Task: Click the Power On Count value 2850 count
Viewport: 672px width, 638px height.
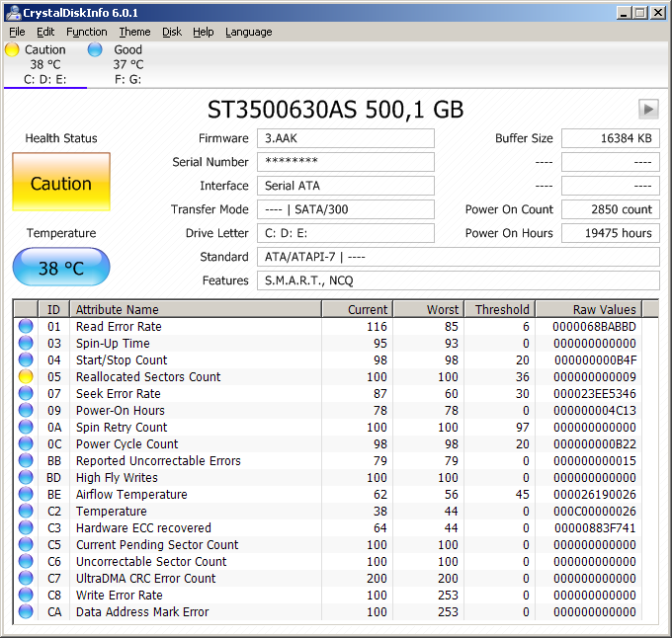Action: [x=611, y=209]
